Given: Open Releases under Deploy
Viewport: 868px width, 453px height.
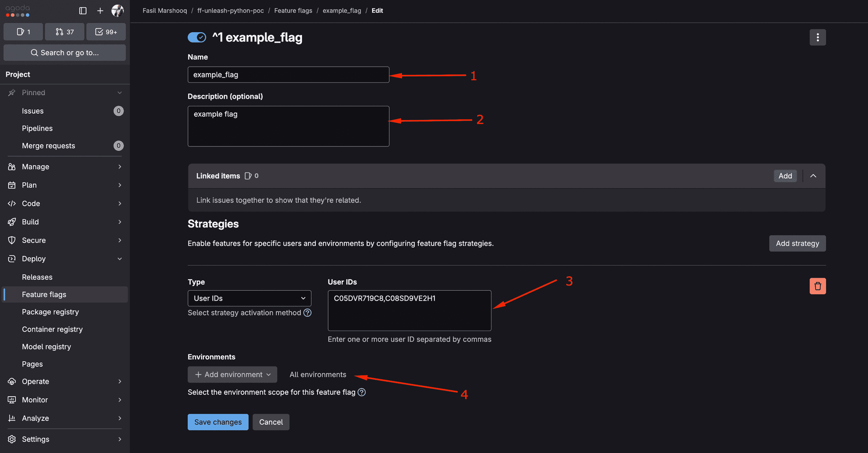Looking at the screenshot, I should (65, 277).
